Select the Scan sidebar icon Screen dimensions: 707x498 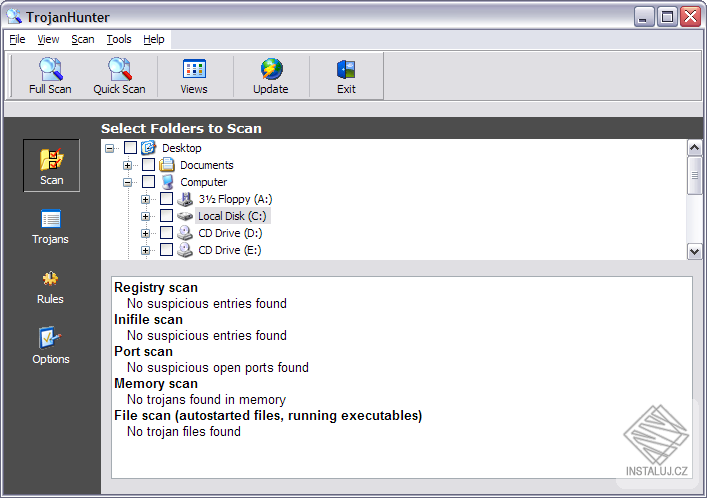point(51,166)
